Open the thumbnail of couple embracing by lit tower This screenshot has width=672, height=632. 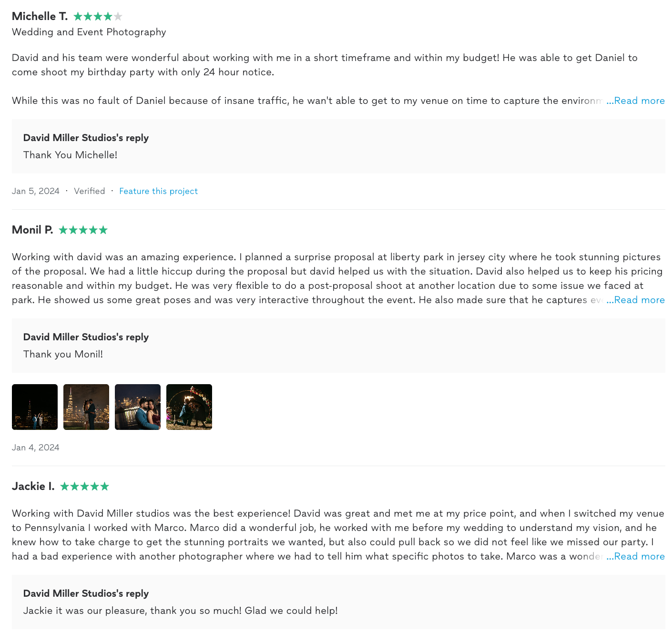click(86, 407)
